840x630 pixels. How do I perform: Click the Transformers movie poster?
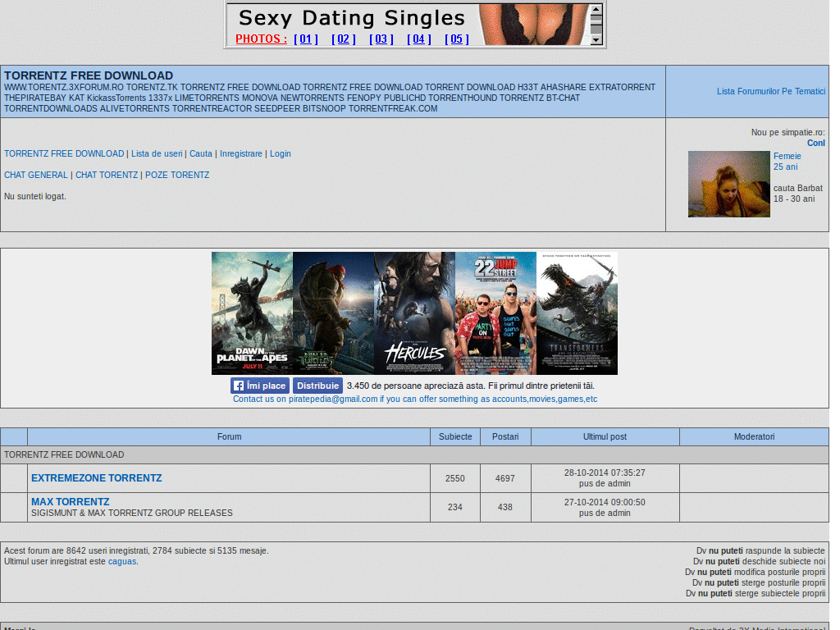click(577, 313)
